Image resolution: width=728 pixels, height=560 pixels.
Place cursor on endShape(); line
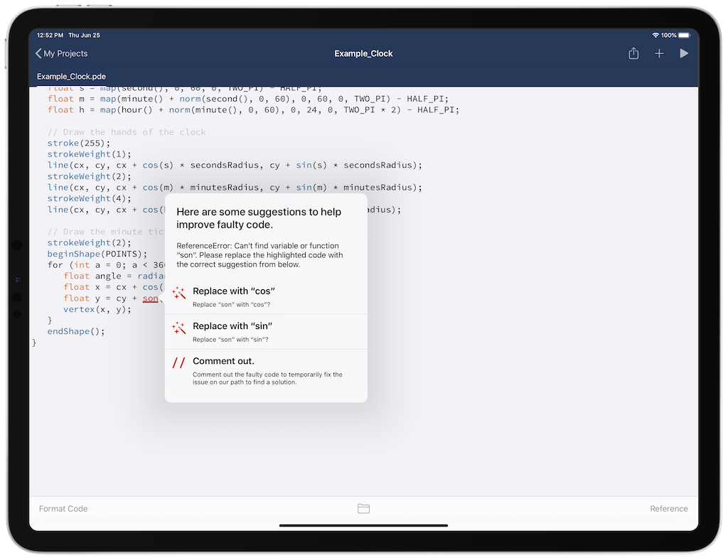click(x=76, y=331)
